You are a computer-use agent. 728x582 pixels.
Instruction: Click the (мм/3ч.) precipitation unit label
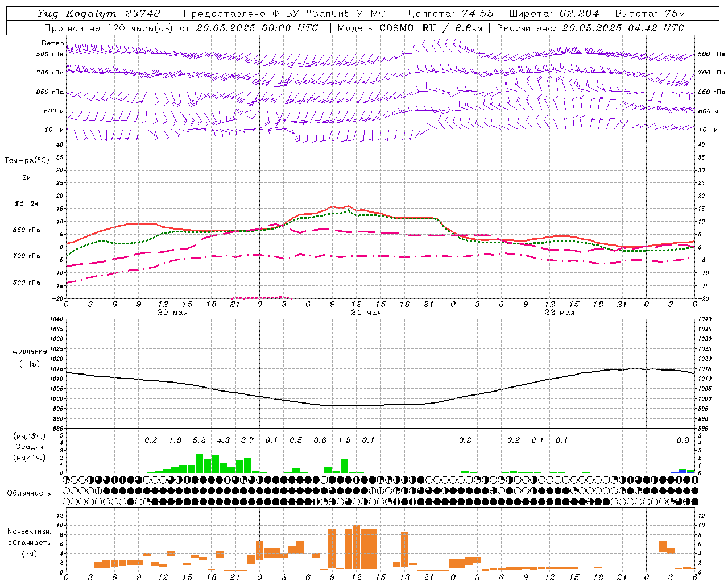[x=29, y=436]
